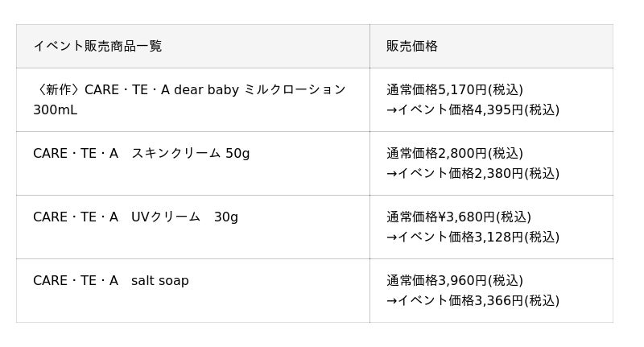Click the イベント価格3,366円(税込) text
This screenshot has height=347, width=644.
(x=478, y=300)
